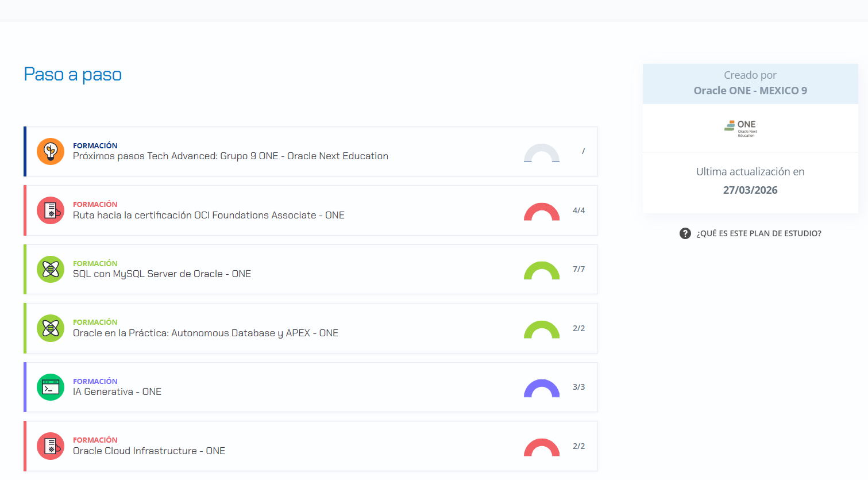The image size is (868, 480).
Task: Click the Oracle ONE - MEXICO 9 creator name
Action: pyautogui.click(x=750, y=91)
